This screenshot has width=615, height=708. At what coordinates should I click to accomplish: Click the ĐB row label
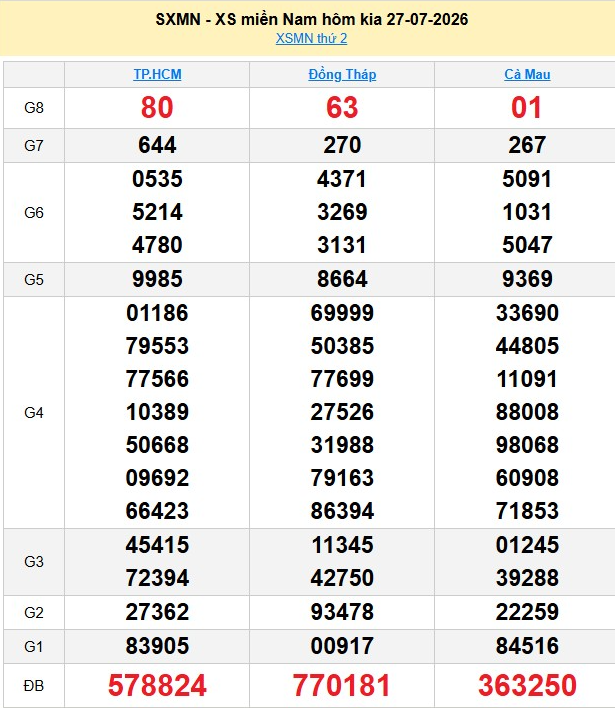click(34, 686)
